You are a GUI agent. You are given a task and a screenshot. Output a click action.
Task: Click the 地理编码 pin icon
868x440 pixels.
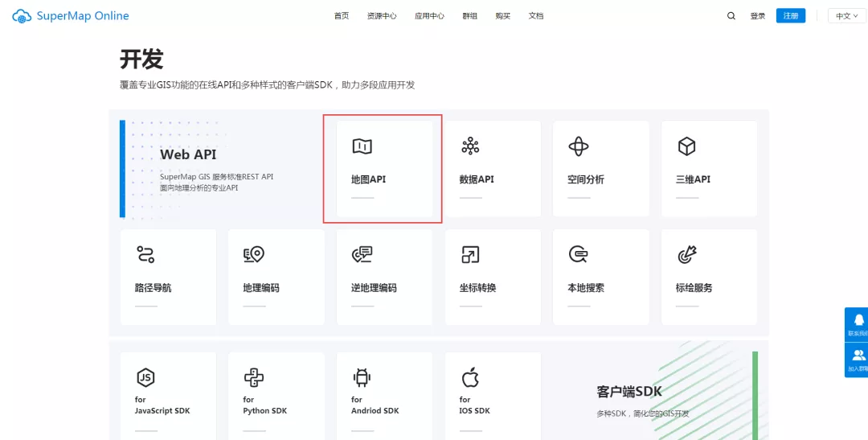pos(254,254)
